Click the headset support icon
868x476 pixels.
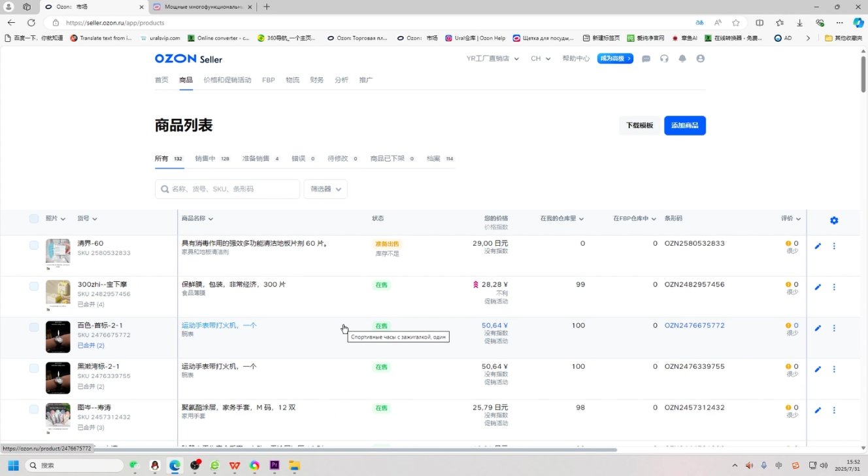tap(664, 58)
